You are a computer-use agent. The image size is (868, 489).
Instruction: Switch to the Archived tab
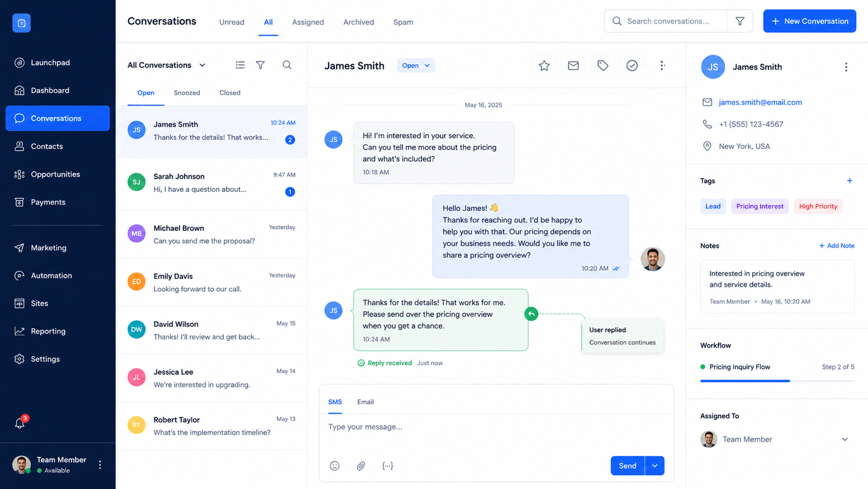pyautogui.click(x=359, y=22)
